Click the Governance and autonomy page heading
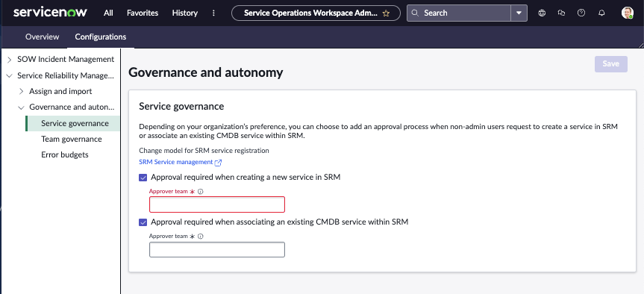This screenshot has height=294, width=644. tap(206, 72)
